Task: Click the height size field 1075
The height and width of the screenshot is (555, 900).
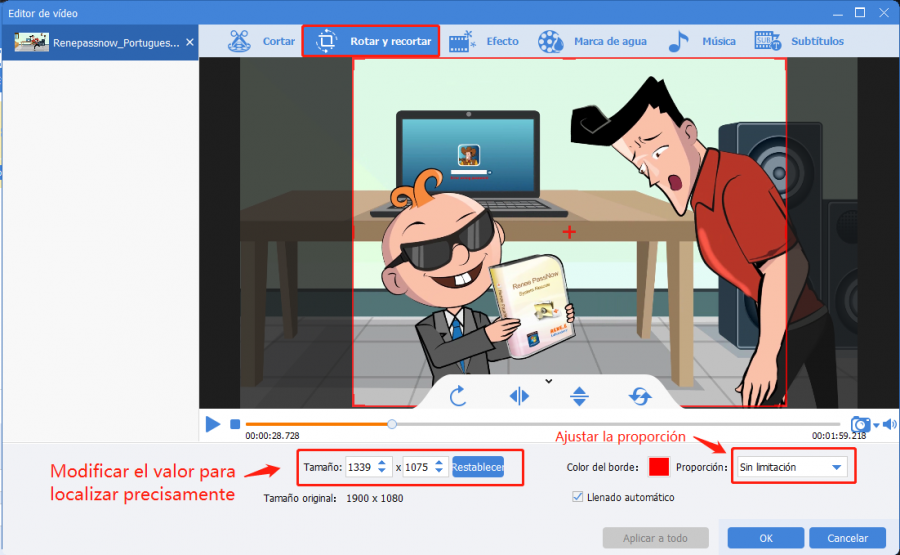Action: click(x=417, y=467)
